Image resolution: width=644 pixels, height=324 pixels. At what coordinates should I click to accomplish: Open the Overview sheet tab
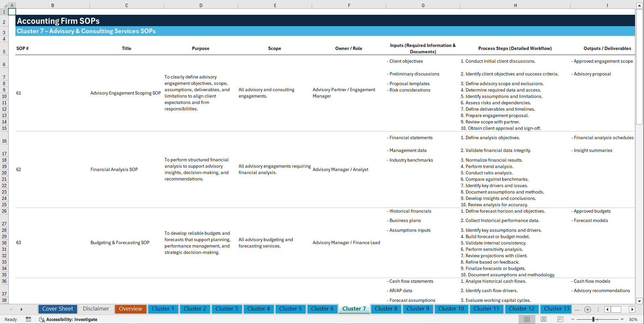[130, 309]
